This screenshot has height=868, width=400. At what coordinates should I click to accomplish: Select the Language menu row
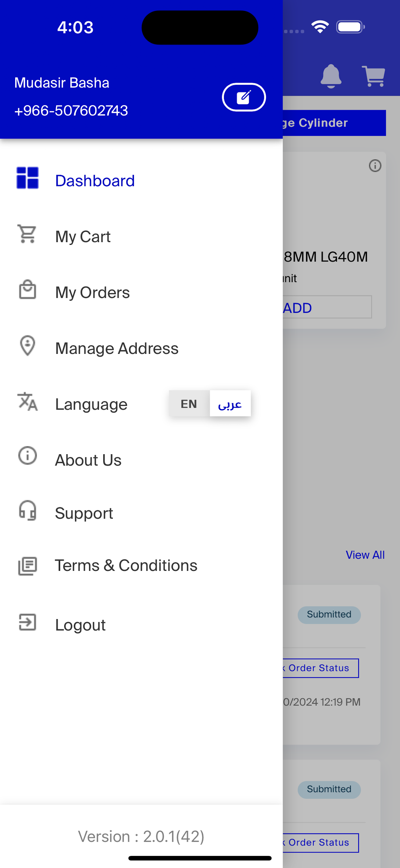point(141,404)
